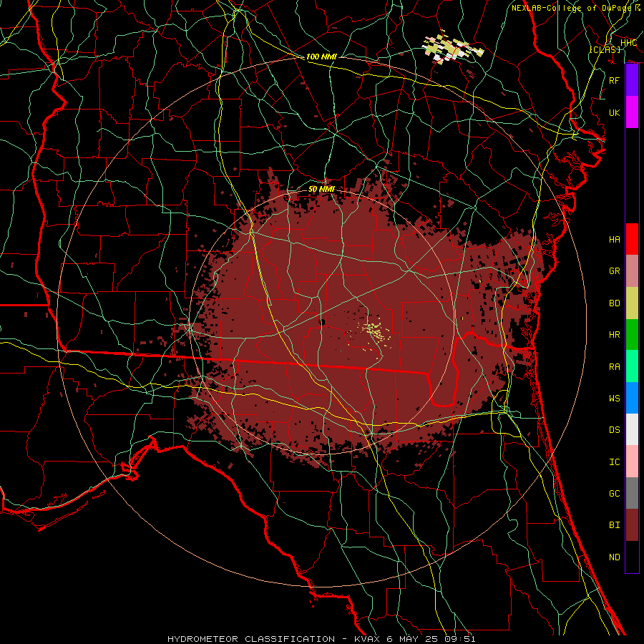This screenshot has height=644, width=644.
Task: Pick the light green RA legend swatch
Action: click(x=632, y=366)
